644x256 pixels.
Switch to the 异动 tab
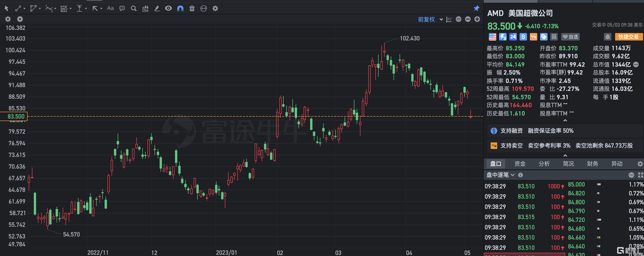617,164
